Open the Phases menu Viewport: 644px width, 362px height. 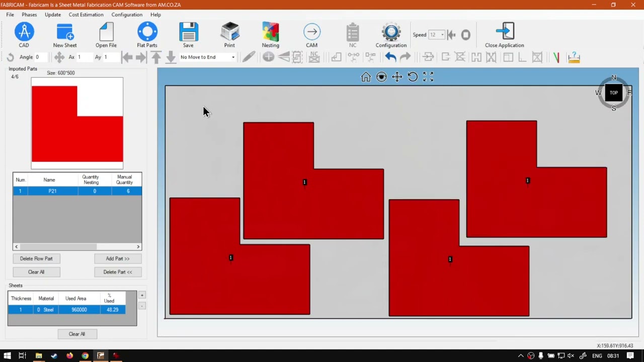click(x=29, y=15)
